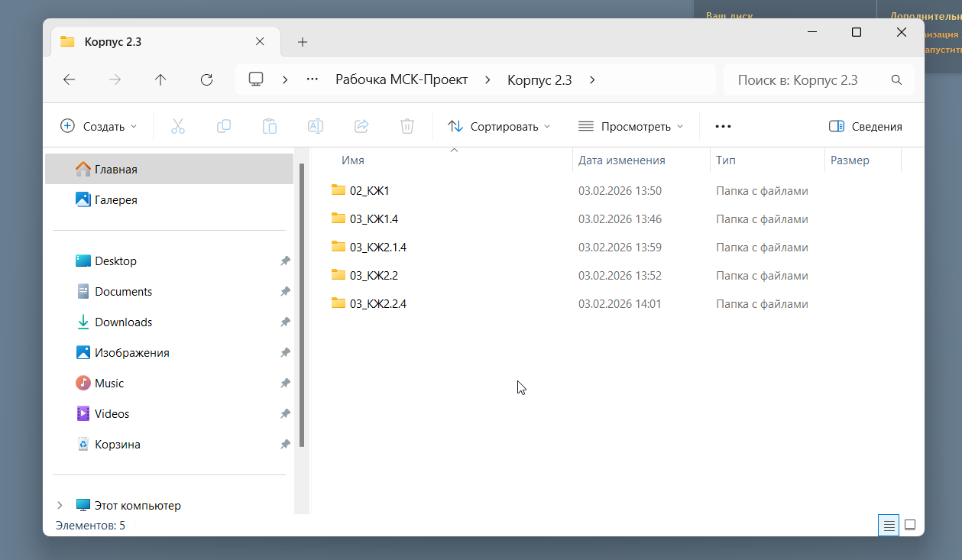
Task: Switch to large thumbnails view in status bar
Action: pos(910,525)
